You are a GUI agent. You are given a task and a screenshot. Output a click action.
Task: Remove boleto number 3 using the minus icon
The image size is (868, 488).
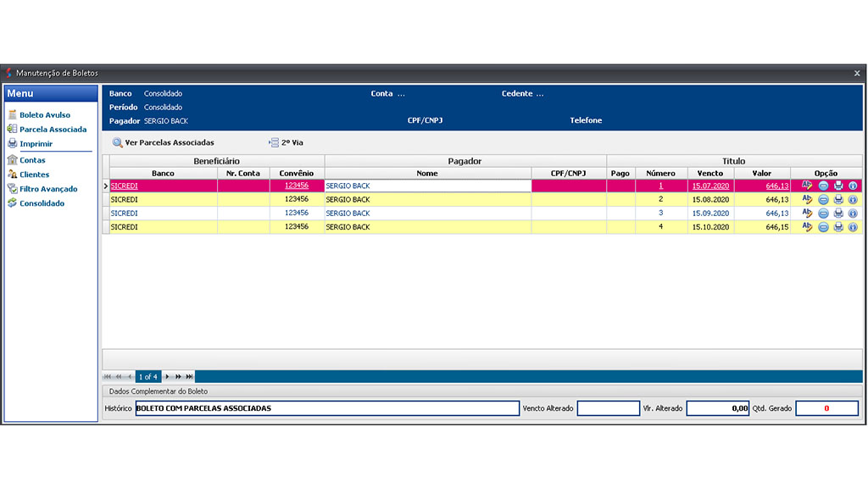(x=823, y=213)
